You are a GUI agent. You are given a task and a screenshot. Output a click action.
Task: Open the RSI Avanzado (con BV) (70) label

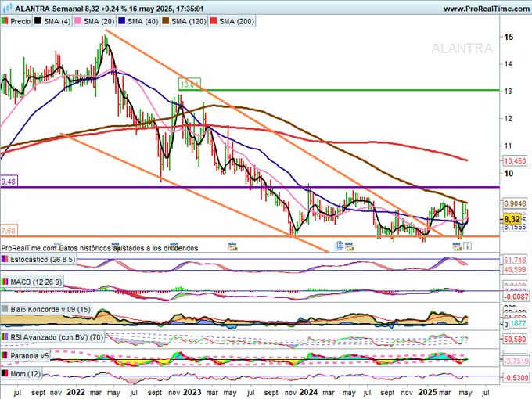pos(56,337)
